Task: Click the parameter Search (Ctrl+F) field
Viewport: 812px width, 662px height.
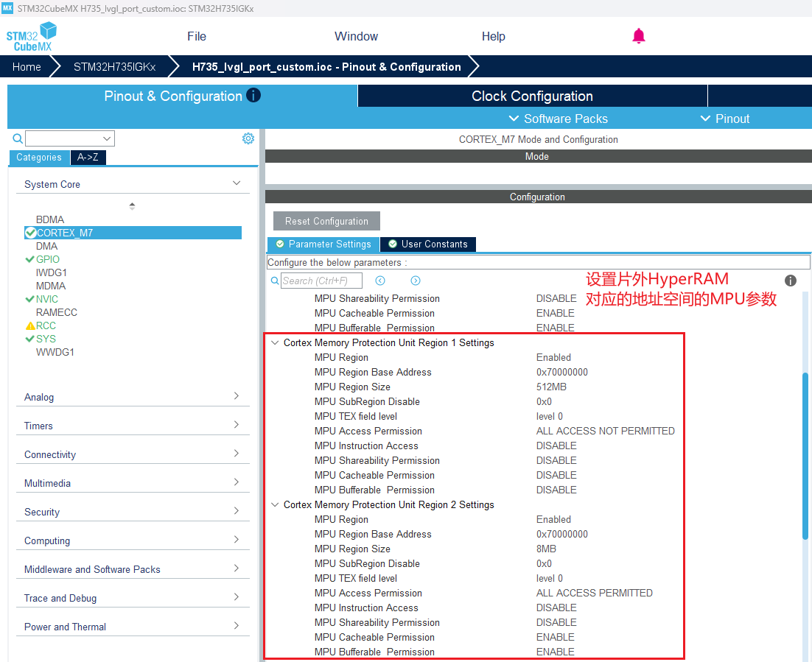Action: tap(321, 281)
